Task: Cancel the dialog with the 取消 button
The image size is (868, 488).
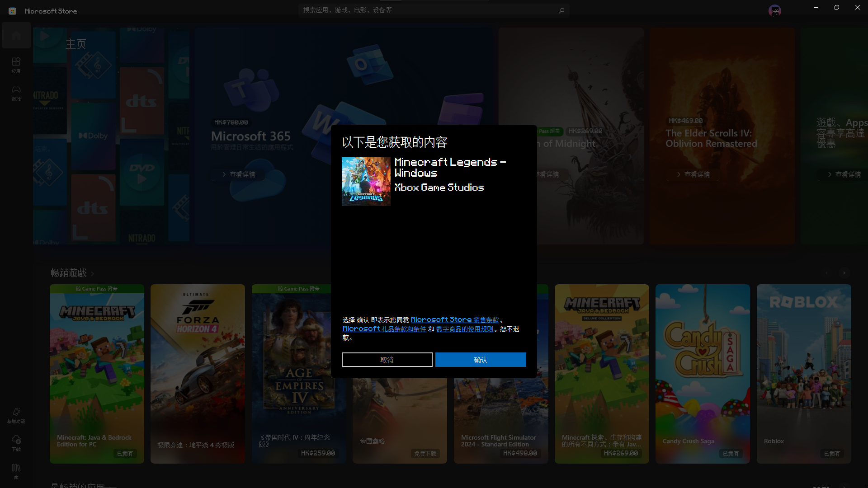Action: point(387,360)
